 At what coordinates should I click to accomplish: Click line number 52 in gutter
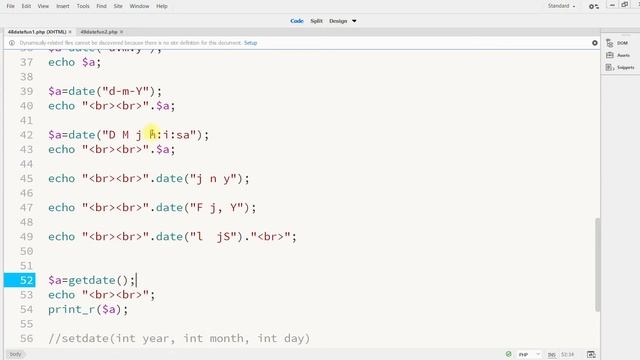point(27,280)
